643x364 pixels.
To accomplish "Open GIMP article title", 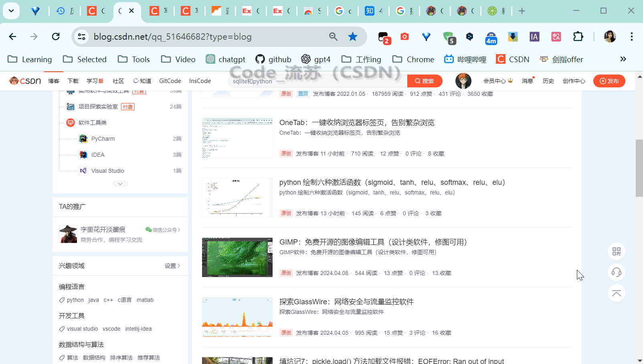I will click(x=373, y=242).
